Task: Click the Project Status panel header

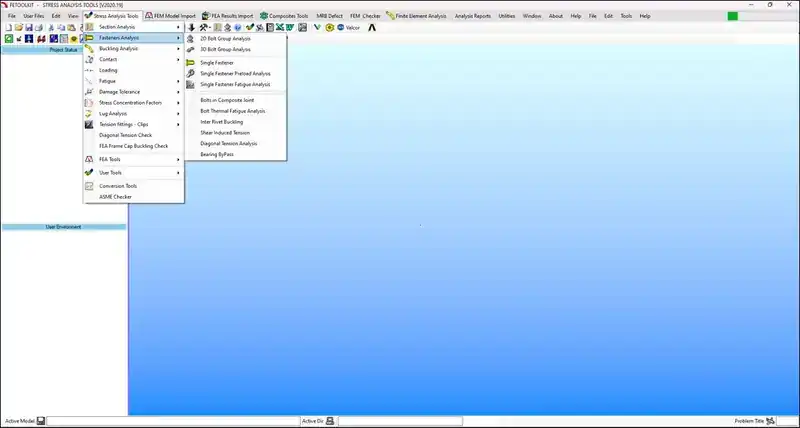Action: tap(64, 49)
